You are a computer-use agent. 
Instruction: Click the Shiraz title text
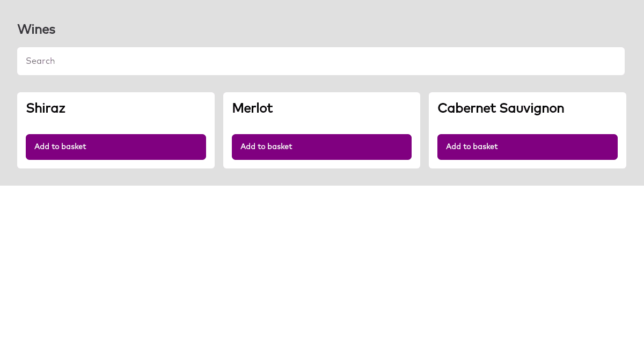46,108
